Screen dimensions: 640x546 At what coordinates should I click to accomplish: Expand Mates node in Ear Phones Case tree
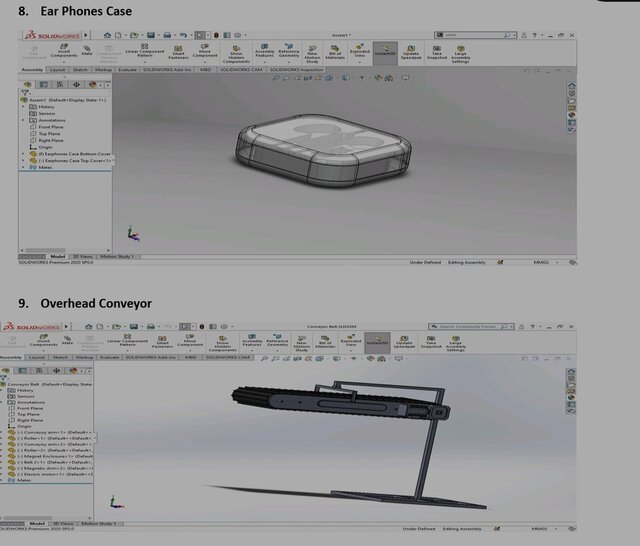click(x=23, y=167)
